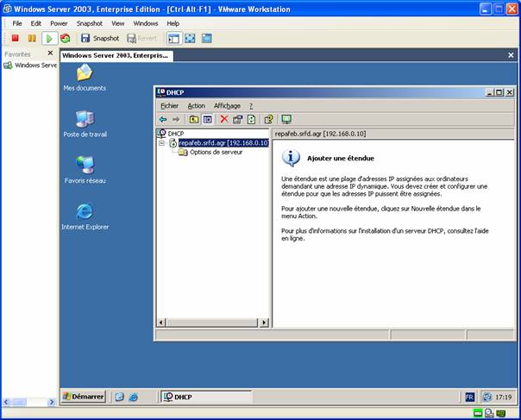Screen dimensions: 521x420
Task: Click the Refresh icon in DHCP toolbar
Action: pyautogui.click(x=252, y=119)
